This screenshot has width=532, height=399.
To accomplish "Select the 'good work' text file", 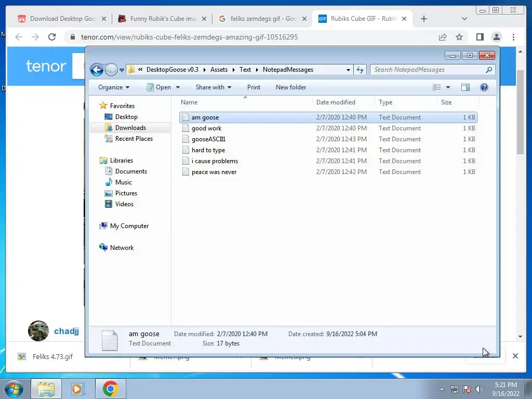I will [x=328, y=128].
